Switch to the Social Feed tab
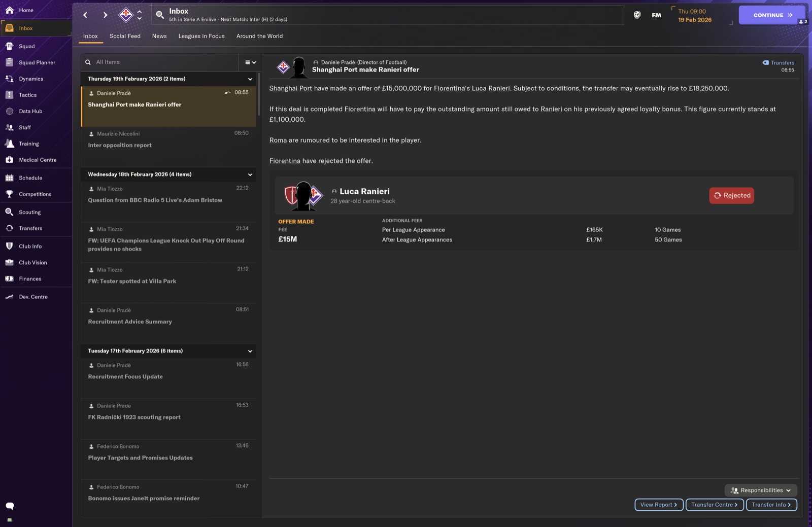The width and height of the screenshot is (812, 527). pos(125,36)
